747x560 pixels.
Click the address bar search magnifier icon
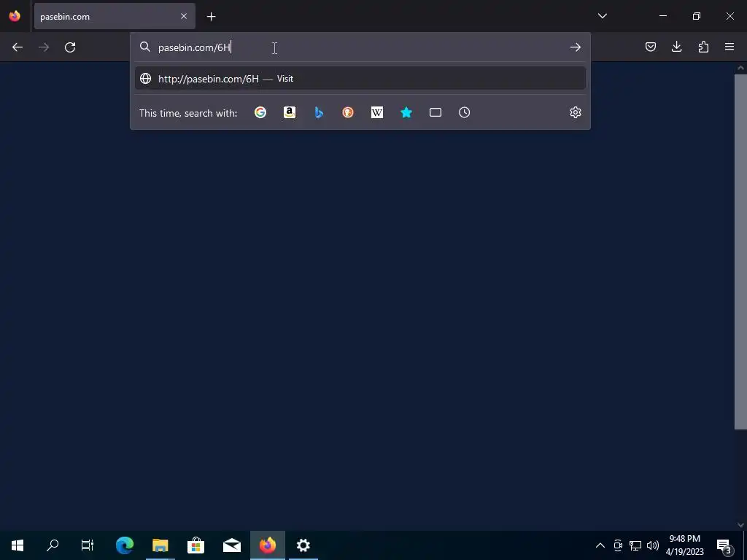pyautogui.click(x=145, y=47)
